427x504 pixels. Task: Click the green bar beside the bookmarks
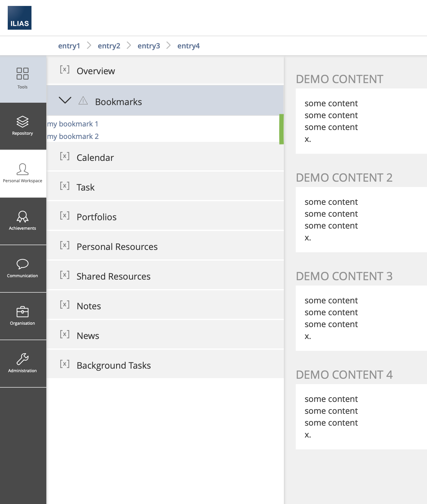(281, 129)
